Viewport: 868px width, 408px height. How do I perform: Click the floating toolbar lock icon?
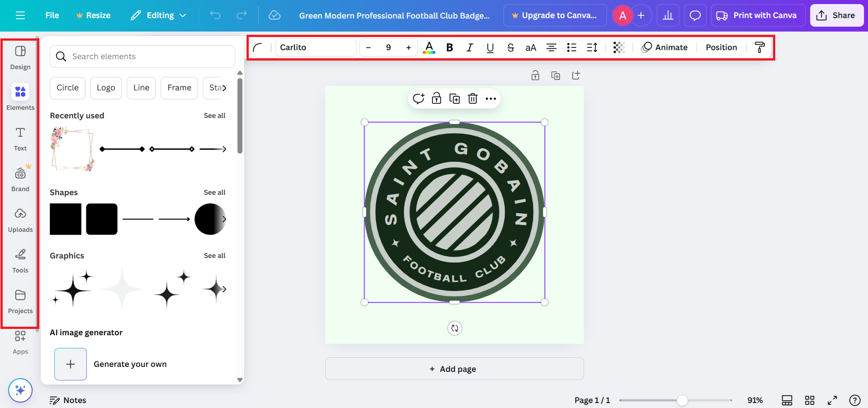(436, 98)
